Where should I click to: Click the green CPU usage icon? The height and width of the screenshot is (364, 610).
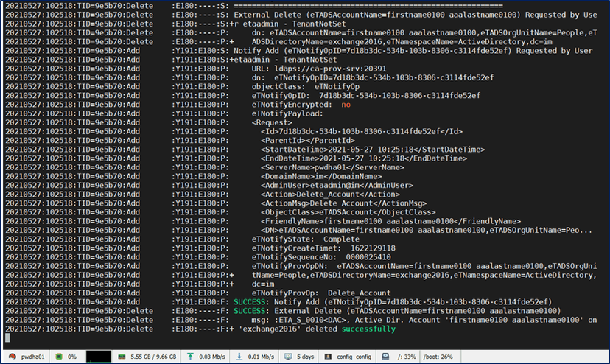[x=58, y=357]
